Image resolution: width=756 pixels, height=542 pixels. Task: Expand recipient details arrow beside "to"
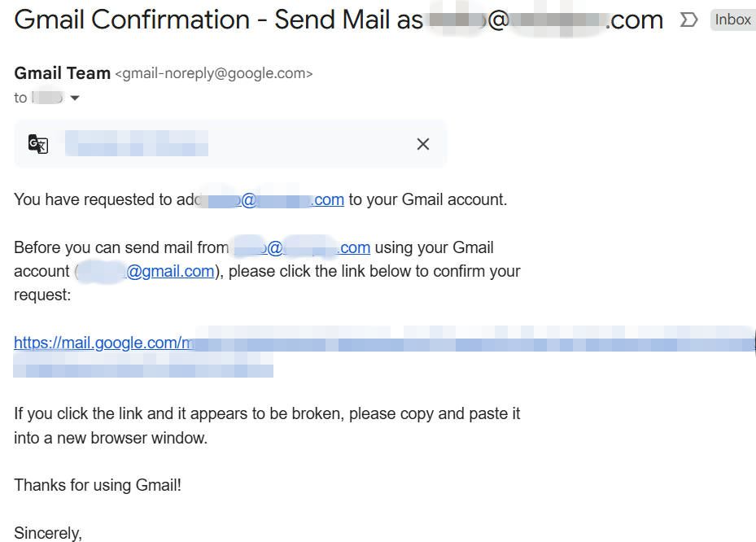click(x=75, y=98)
